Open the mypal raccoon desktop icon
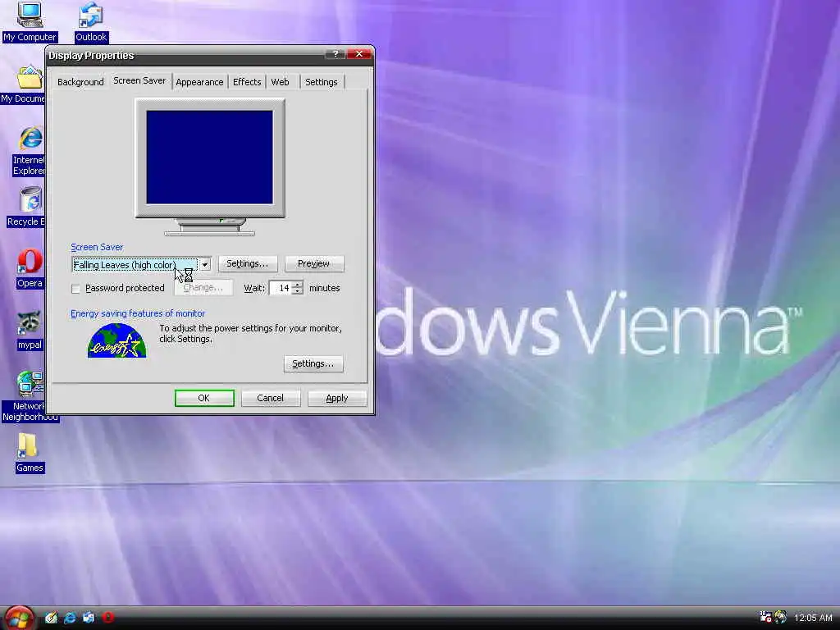Screen dimensions: 840x630 [29, 331]
